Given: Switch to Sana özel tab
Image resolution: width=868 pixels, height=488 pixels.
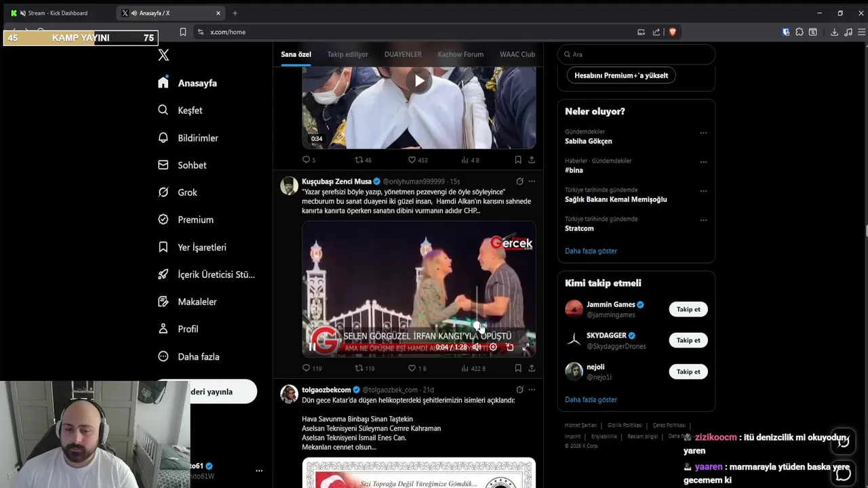Looking at the screenshot, I should [296, 54].
